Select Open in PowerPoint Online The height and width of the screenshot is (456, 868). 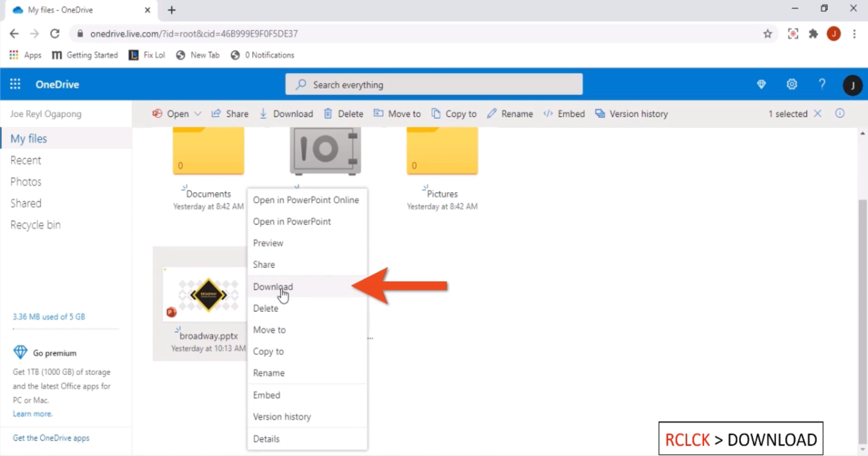306,200
